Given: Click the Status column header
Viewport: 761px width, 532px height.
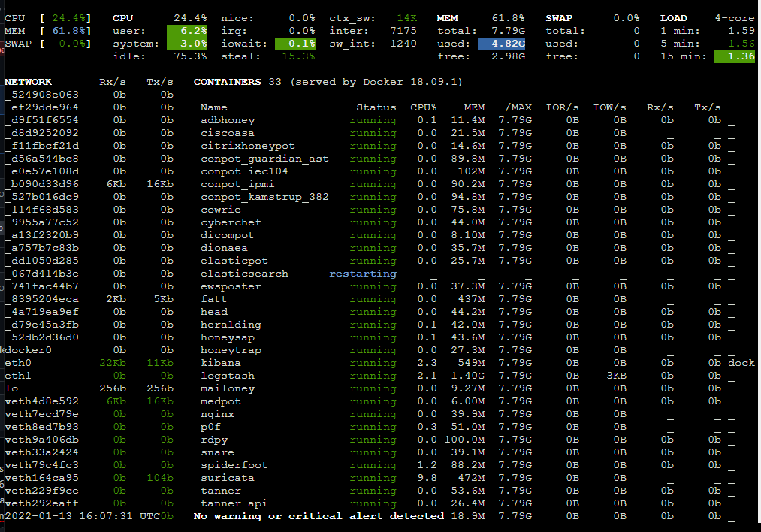Looking at the screenshot, I should click(x=376, y=107).
